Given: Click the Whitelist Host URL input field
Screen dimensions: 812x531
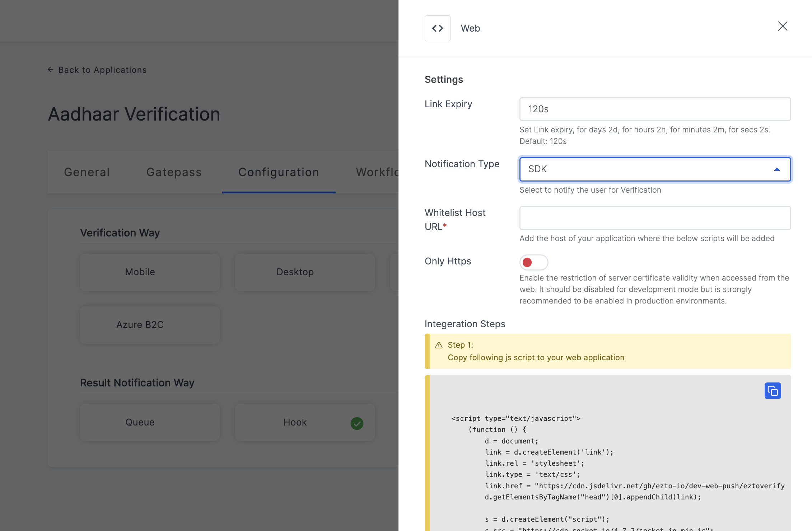Looking at the screenshot, I should point(655,218).
